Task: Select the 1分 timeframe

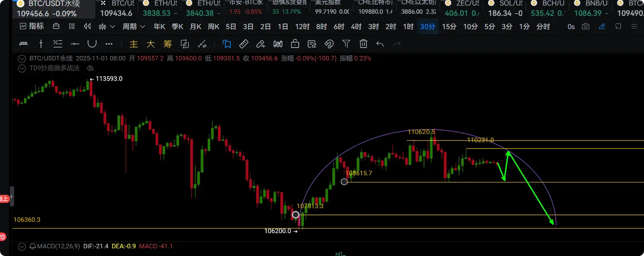Action: click(x=524, y=27)
